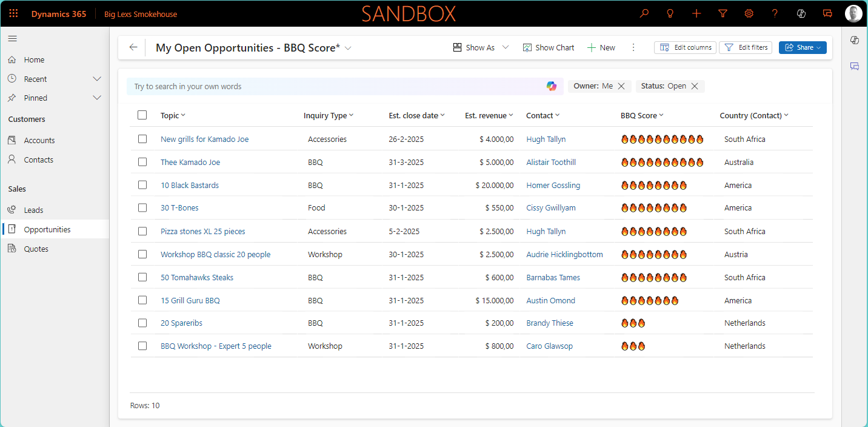
Task: Open the lightbulb assistant icon
Action: click(670, 13)
